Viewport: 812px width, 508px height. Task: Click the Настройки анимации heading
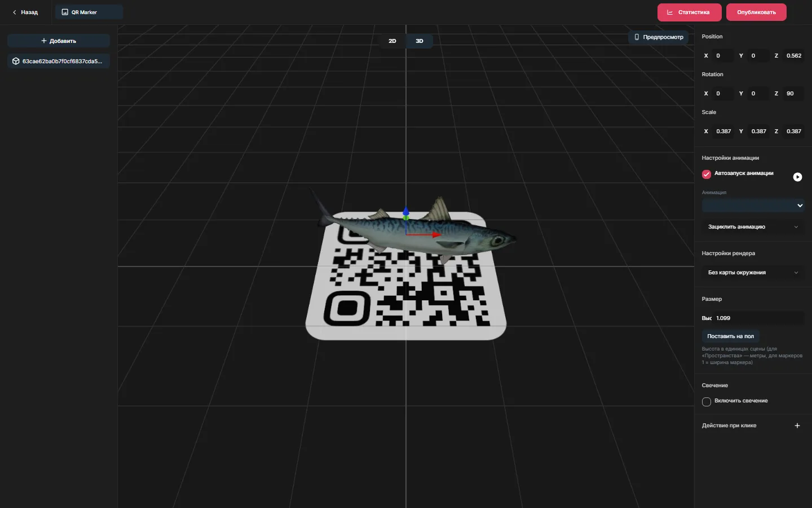tap(730, 158)
